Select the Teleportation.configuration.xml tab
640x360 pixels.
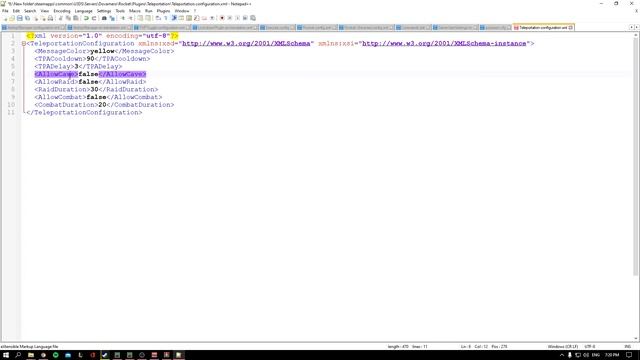coord(543,27)
